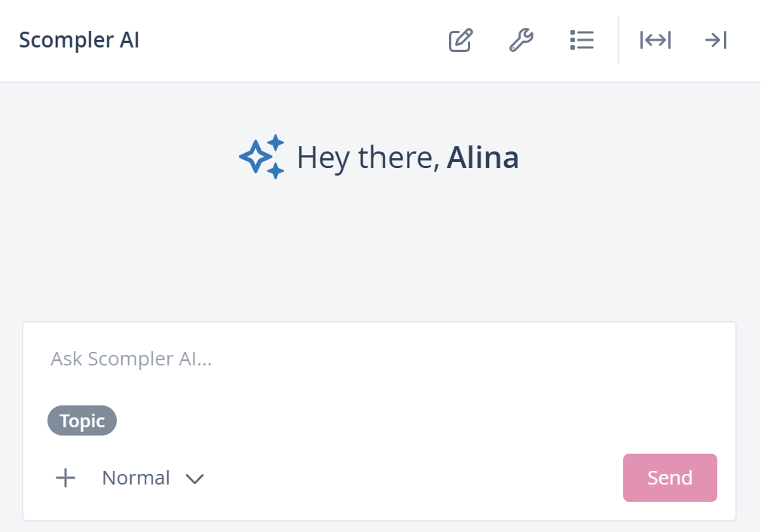Click the blank header space after the title
Viewport: 761px width, 532px height.
click(294, 40)
